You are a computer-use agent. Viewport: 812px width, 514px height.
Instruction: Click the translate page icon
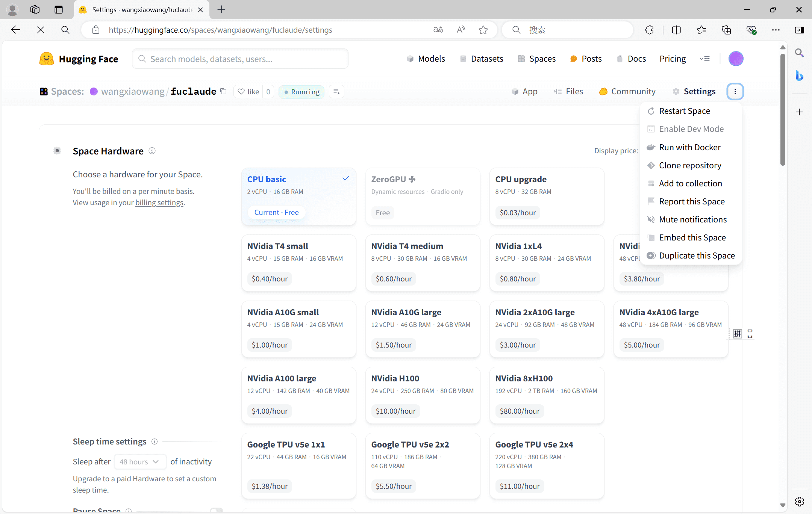(438, 30)
